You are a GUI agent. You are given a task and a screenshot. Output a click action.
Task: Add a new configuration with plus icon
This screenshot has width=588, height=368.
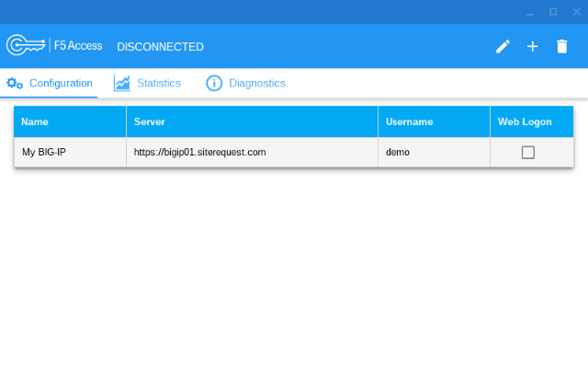pos(532,47)
